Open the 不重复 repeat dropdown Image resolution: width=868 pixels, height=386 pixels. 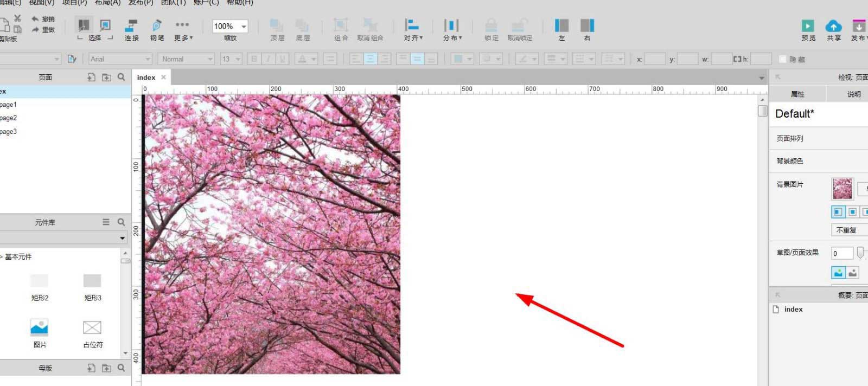tap(849, 230)
